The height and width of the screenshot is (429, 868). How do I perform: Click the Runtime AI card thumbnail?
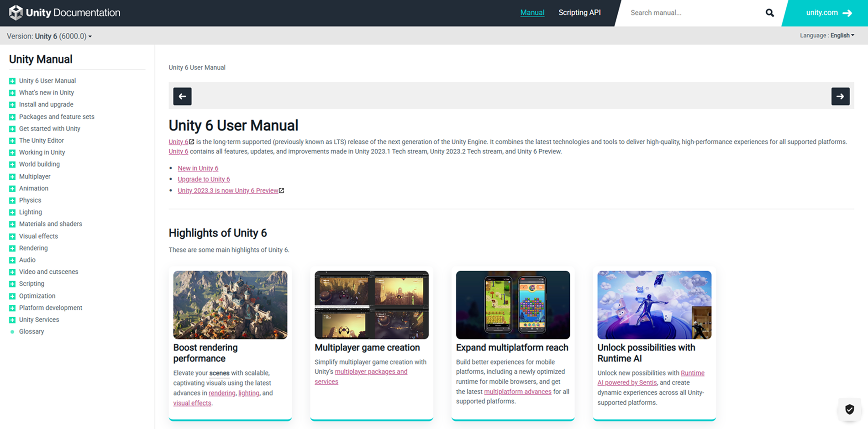click(x=654, y=305)
